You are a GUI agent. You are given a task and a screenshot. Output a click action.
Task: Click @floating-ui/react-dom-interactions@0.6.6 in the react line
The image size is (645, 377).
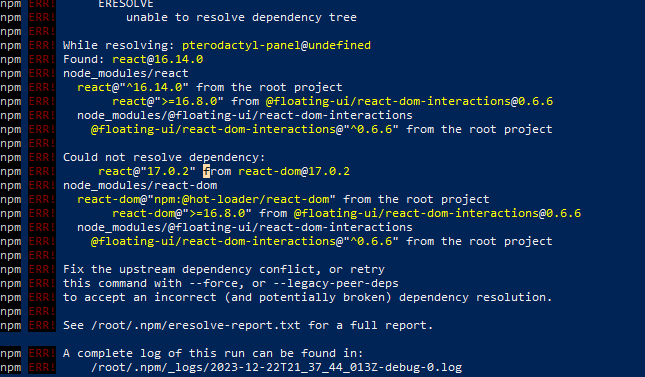pos(409,101)
